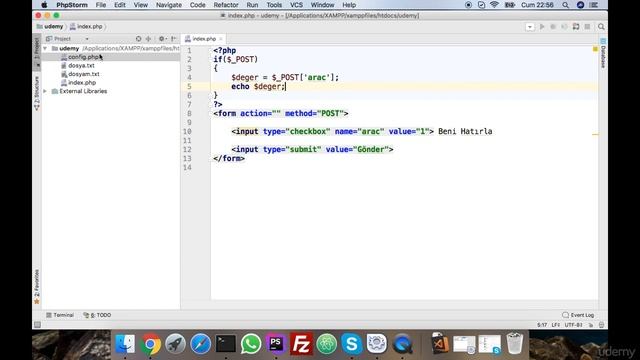The image size is (640, 360).
Task: Click the toolbar icon left of the Stop square
Action: pos(576,27)
